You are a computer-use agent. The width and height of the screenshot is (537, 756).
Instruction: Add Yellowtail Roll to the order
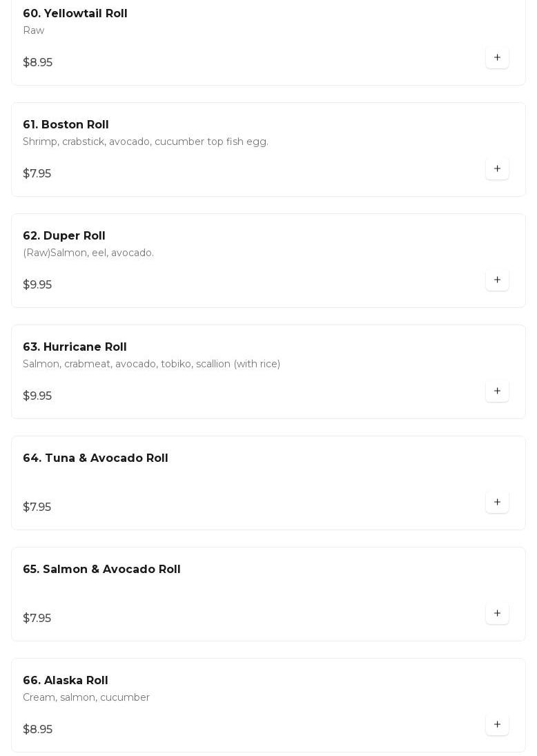point(497,57)
